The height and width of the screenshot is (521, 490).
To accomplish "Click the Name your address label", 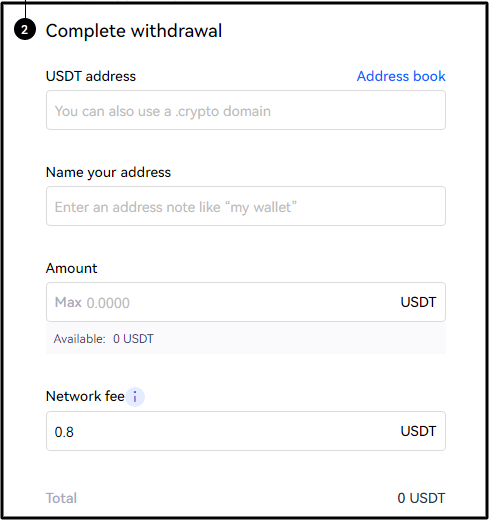I will [108, 172].
